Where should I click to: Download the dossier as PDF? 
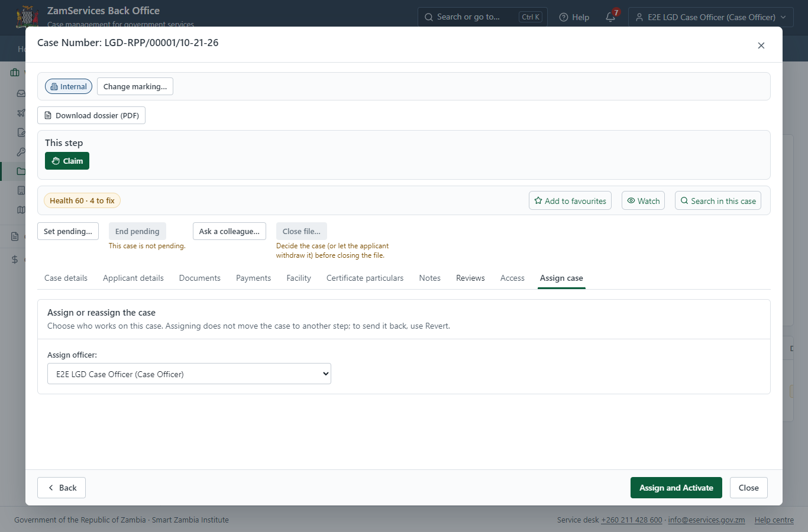[91, 115]
